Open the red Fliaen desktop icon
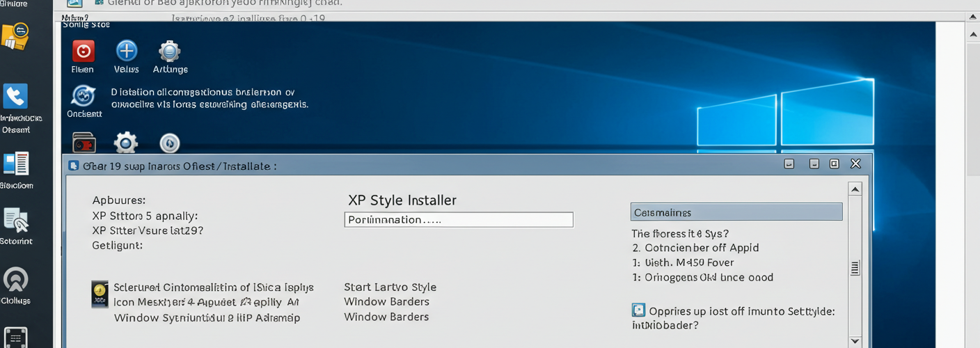The image size is (980, 348). 83,51
